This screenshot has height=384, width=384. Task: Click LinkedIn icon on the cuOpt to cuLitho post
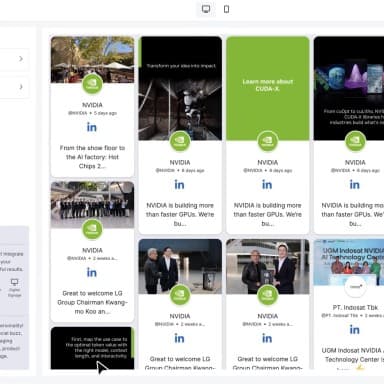[355, 185]
